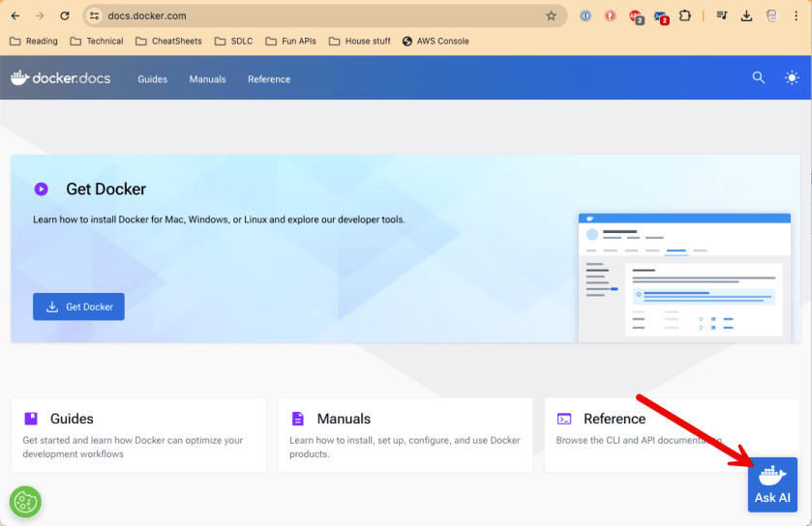Reload the page with the refresh icon
The width and height of the screenshot is (812, 526).
[x=65, y=16]
